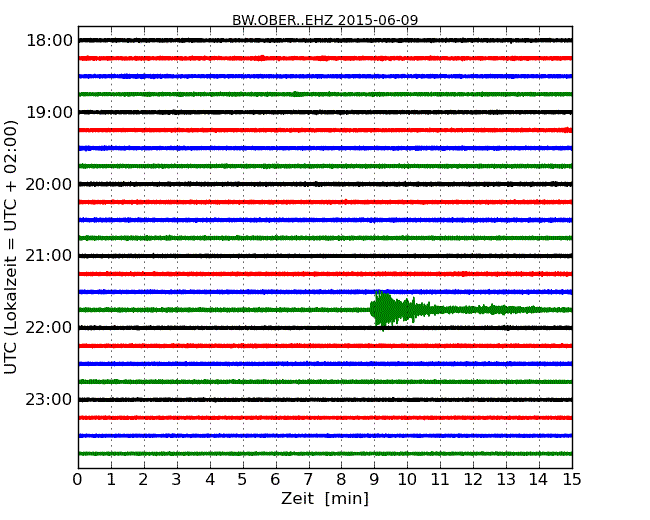This screenshot has height=520, width=650.
Task: Click the 19:00 time label
Action: click(x=49, y=112)
